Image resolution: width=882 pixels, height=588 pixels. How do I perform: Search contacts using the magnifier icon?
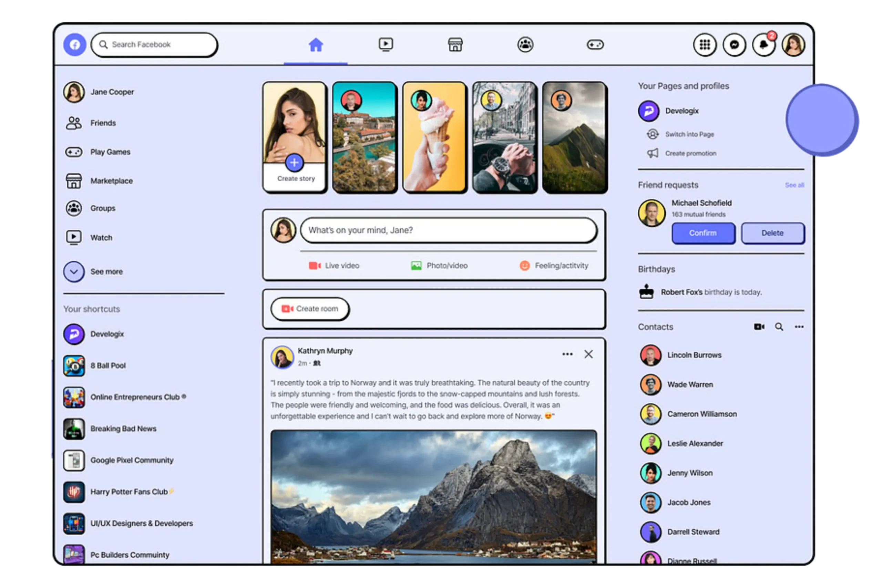click(x=779, y=327)
